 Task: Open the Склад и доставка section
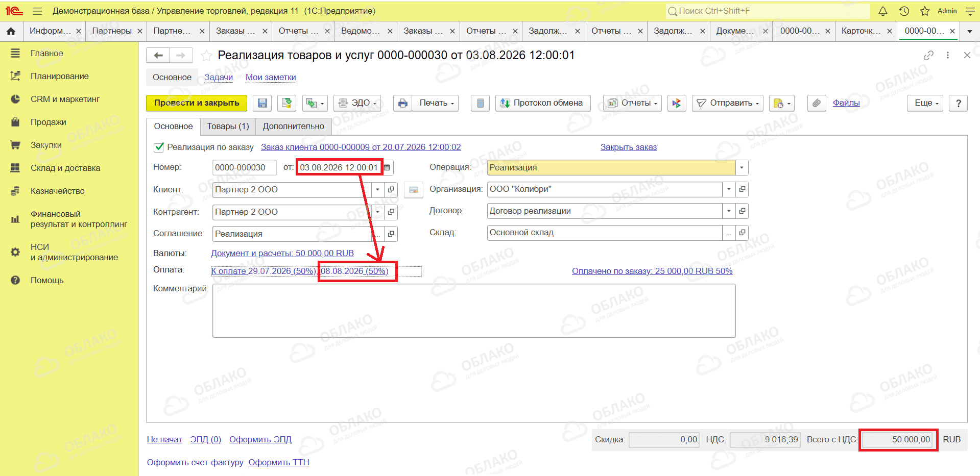pos(65,168)
